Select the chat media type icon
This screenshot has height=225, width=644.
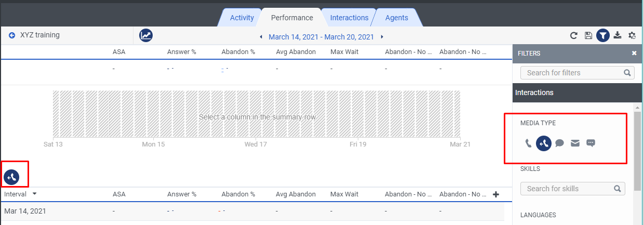click(559, 143)
